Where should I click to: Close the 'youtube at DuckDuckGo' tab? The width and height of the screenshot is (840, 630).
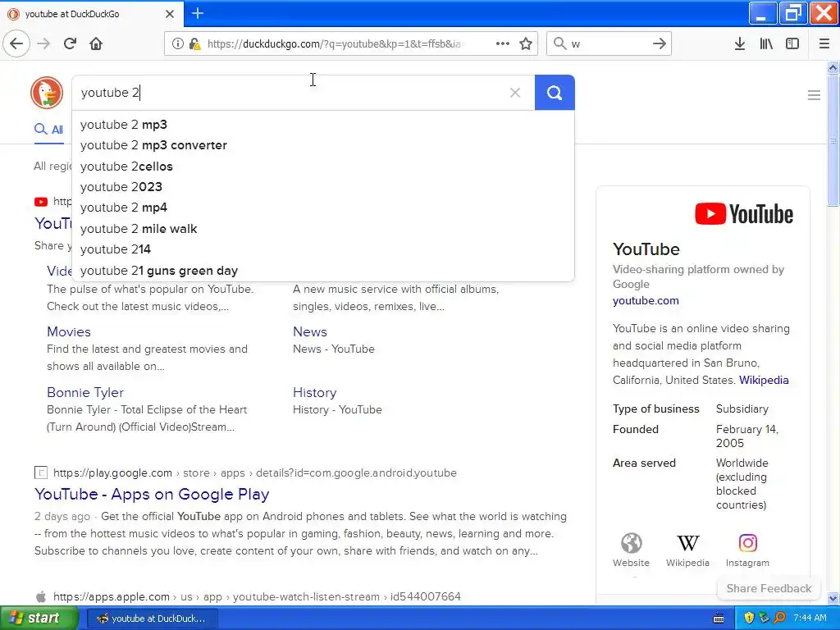[x=170, y=14]
